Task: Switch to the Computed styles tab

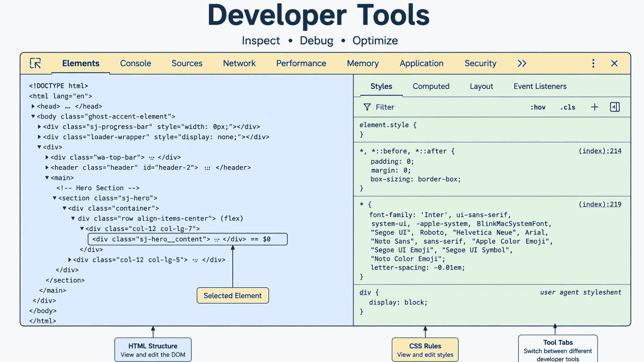Action: (431, 86)
